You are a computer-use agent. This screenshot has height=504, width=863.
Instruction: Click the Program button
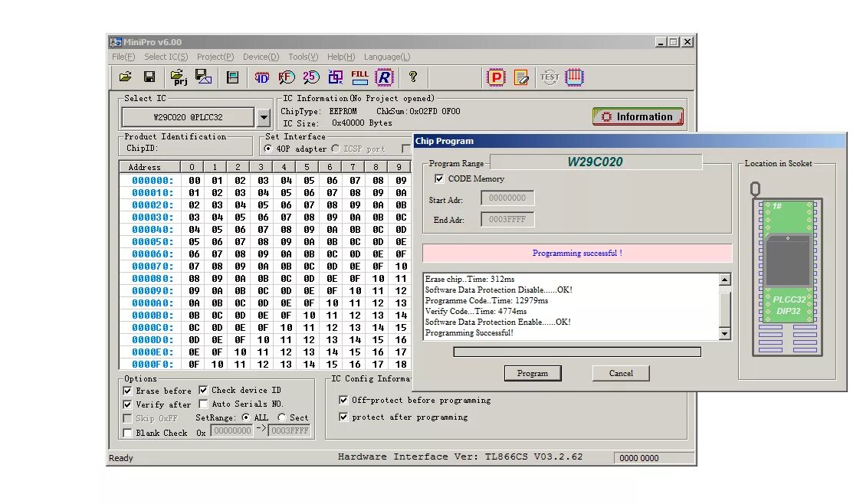(x=533, y=373)
